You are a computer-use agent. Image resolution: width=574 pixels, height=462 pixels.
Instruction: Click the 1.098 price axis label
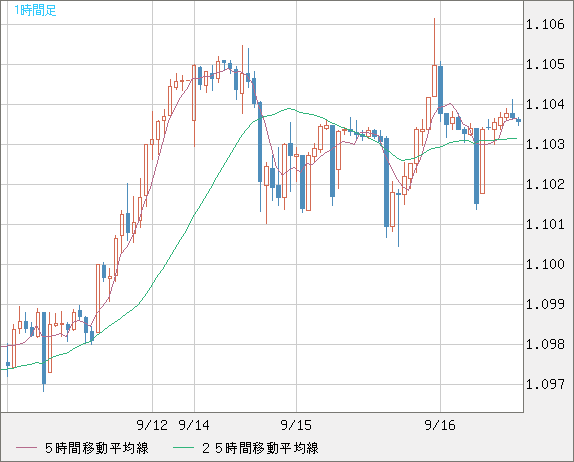pyautogui.click(x=545, y=344)
